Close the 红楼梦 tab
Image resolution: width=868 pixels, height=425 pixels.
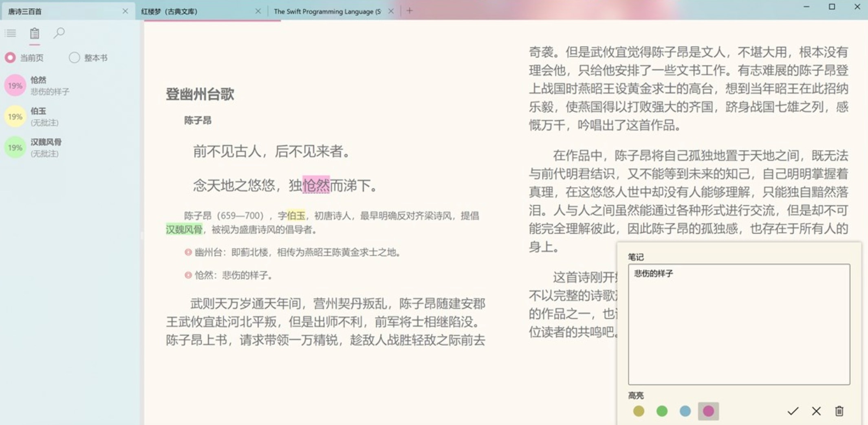point(258,11)
